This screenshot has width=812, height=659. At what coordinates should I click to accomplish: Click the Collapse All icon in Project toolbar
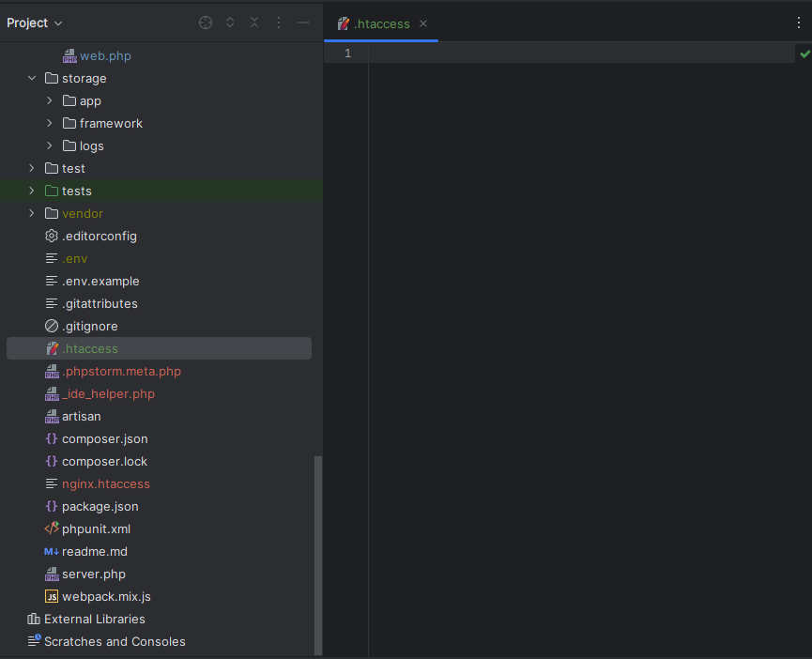[x=254, y=23]
